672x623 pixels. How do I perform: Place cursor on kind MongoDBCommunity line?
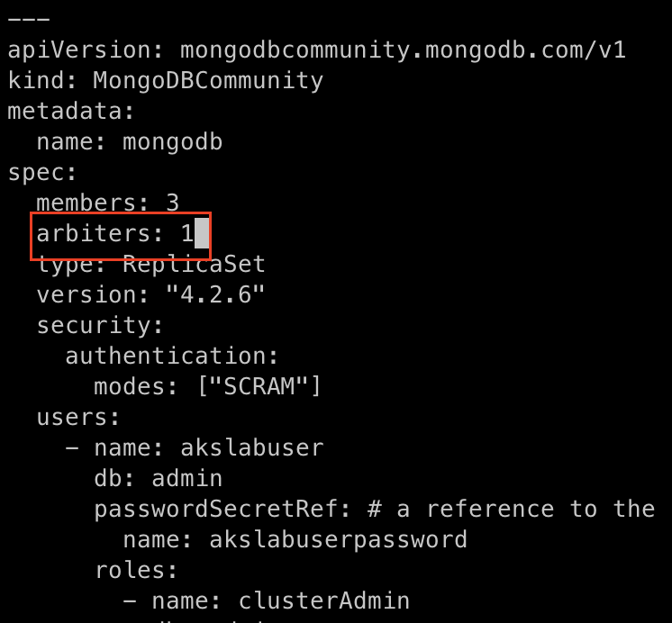(165, 80)
